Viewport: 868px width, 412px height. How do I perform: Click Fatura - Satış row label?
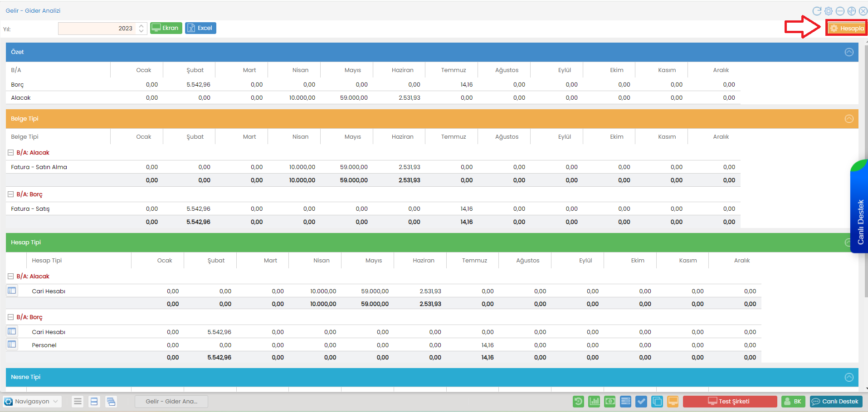point(30,209)
